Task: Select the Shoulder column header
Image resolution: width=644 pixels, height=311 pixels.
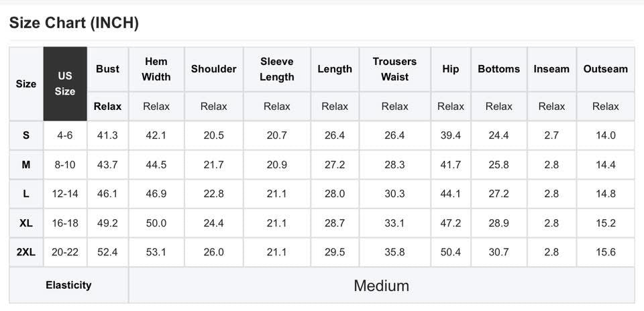Action: point(213,69)
